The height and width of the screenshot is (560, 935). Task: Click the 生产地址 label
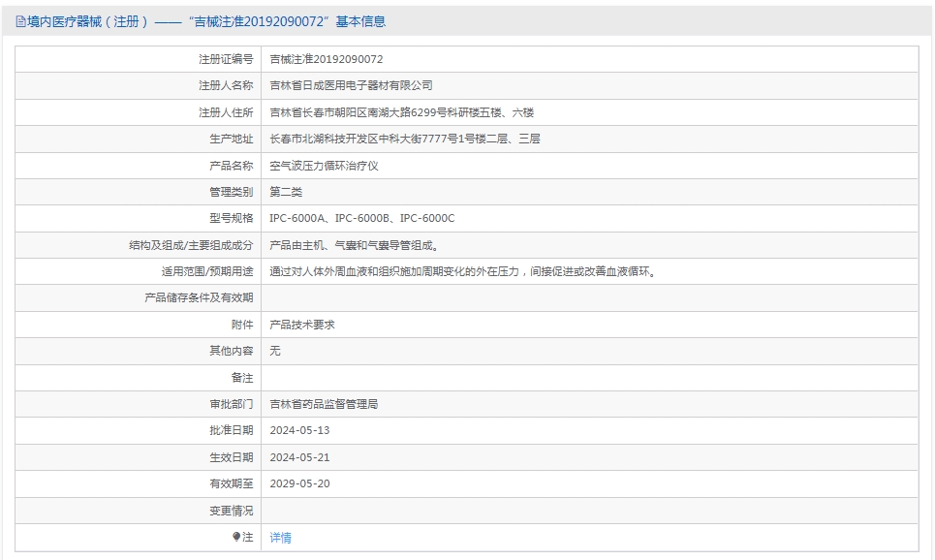pyautogui.click(x=232, y=139)
